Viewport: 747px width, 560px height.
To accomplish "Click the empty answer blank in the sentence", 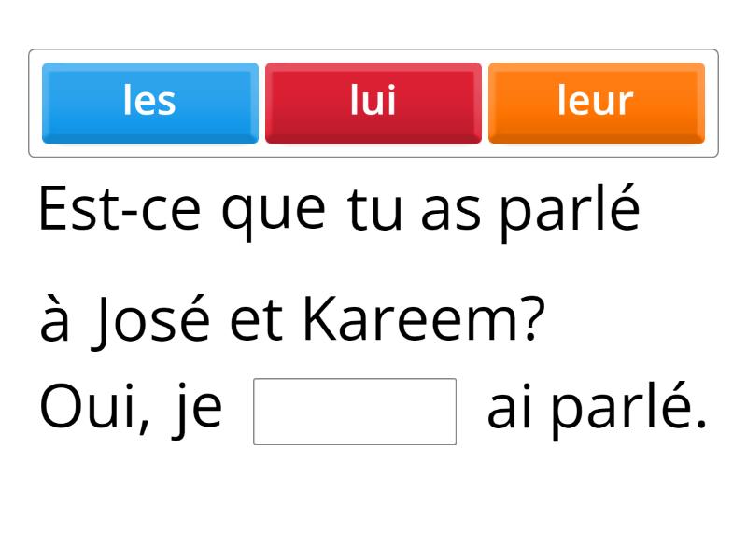I will click(x=355, y=411).
